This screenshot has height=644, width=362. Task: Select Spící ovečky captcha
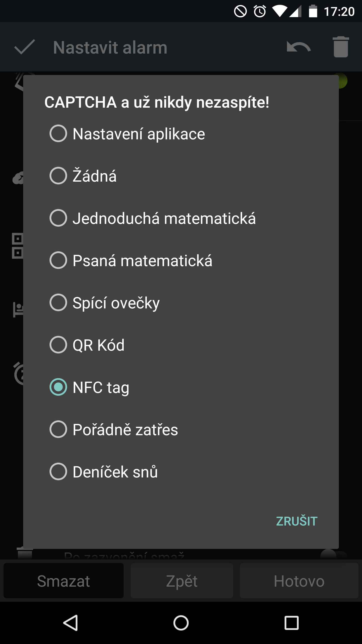(x=58, y=302)
